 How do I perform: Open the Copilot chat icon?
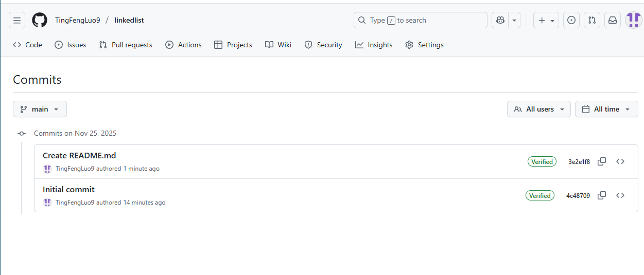click(x=500, y=21)
